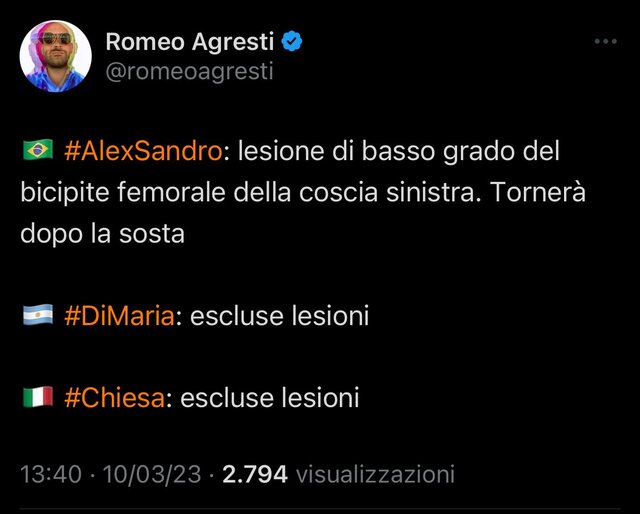The width and height of the screenshot is (640, 514).
Task: Click 'escluse lesioni' after #Chiesa
Action: pyautogui.click(x=269, y=398)
